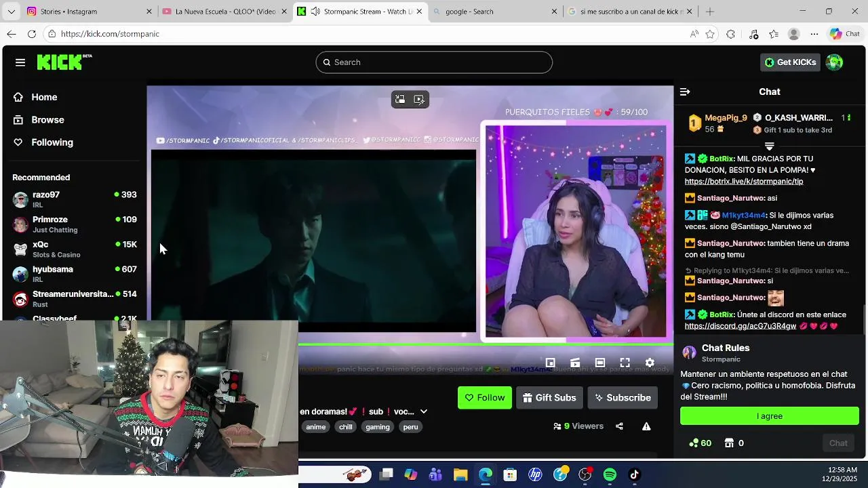
Task: Open the stream settings gear
Action: [650, 363]
